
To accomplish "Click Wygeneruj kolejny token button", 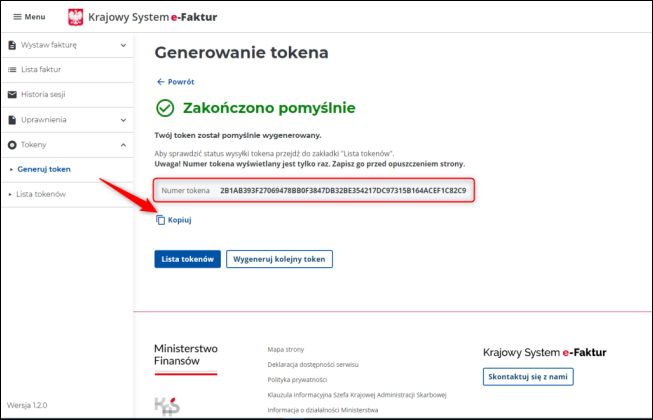I will click(x=279, y=259).
